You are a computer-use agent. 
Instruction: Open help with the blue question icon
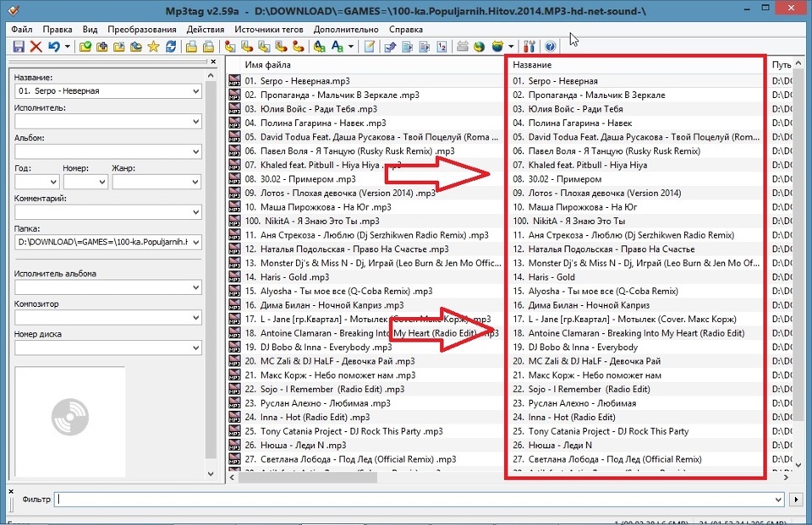550,46
